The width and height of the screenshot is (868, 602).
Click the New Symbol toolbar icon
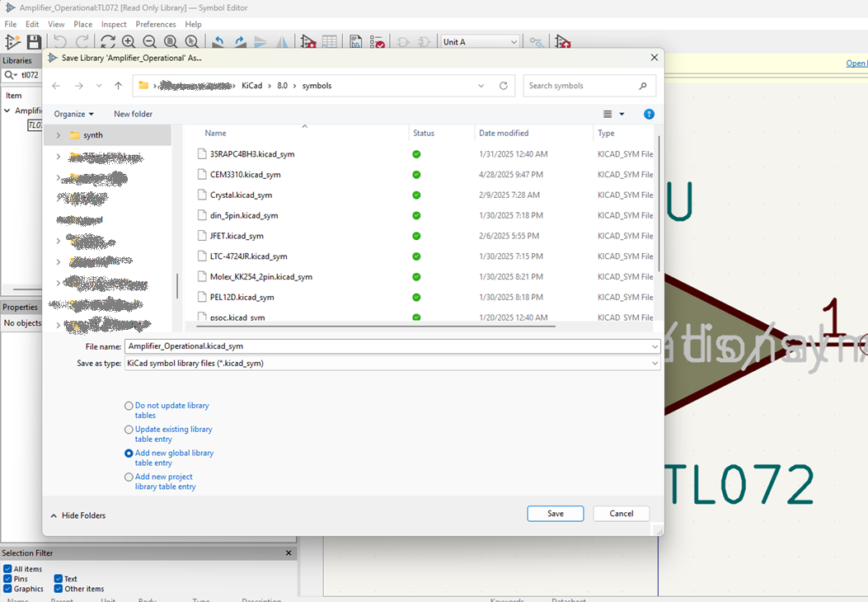(x=12, y=42)
